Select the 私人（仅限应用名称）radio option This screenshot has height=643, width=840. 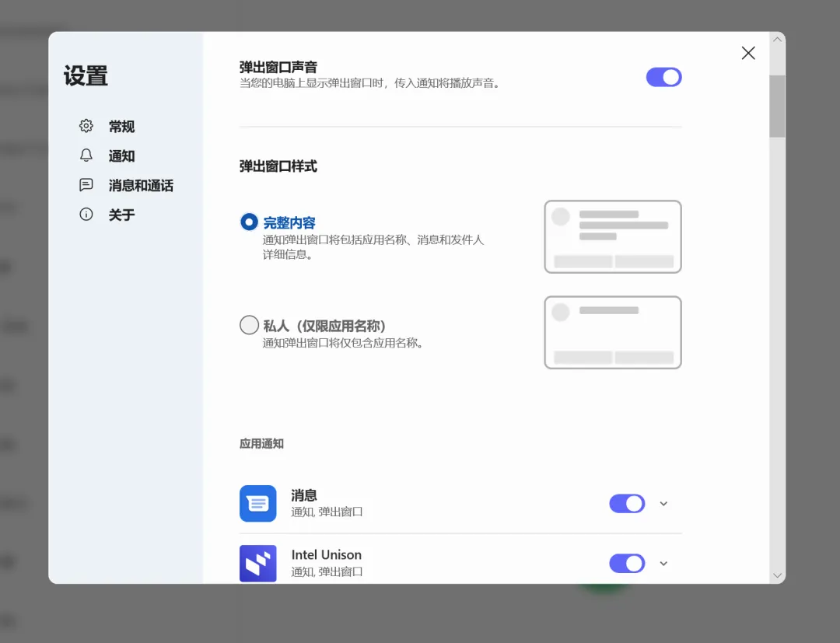[249, 324]
